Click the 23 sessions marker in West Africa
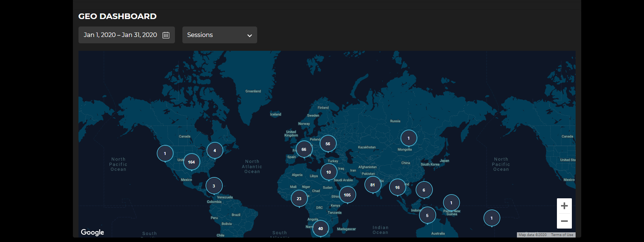 pos(299,199)
